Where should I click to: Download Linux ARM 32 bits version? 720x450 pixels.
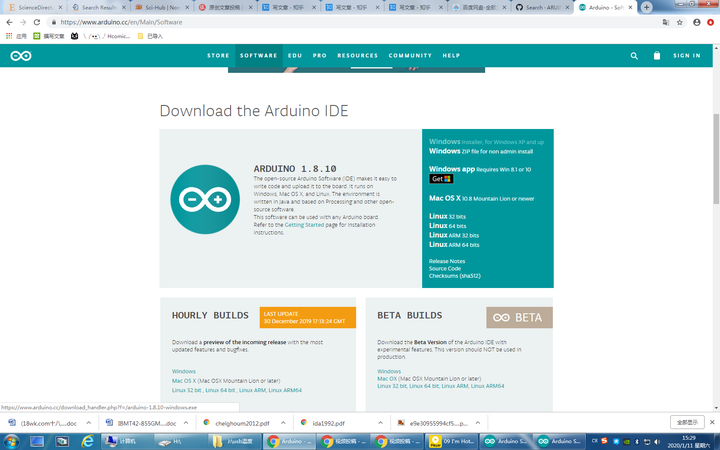pyautogui.click(x=454, y=235)
